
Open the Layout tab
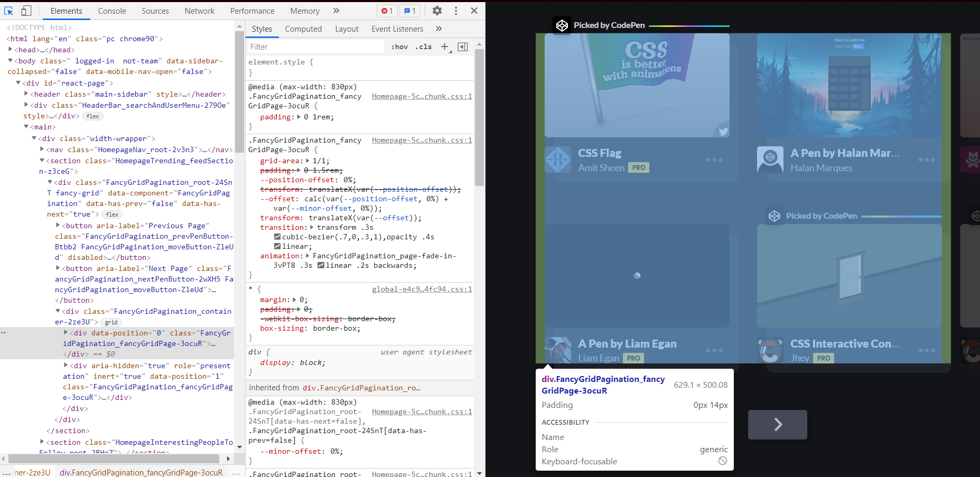coord(347,29)
